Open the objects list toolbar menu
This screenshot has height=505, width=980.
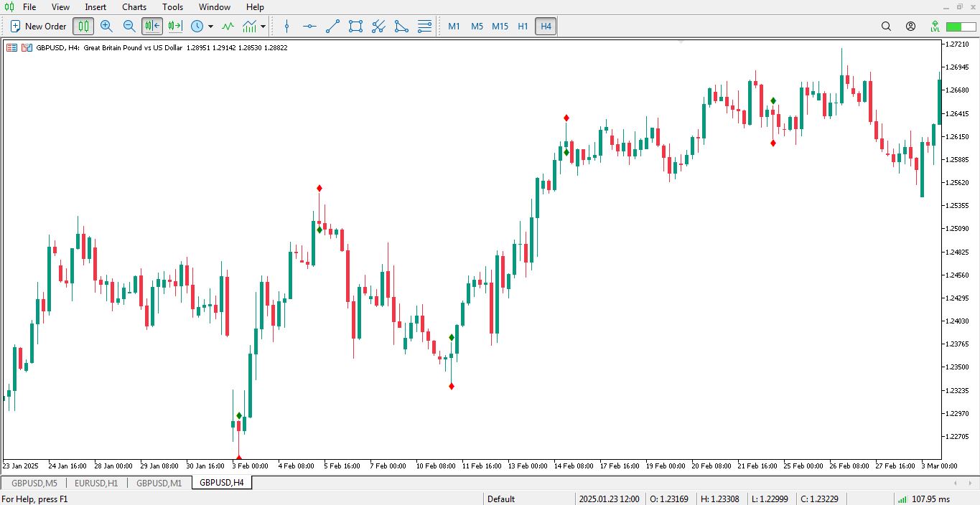424,27
